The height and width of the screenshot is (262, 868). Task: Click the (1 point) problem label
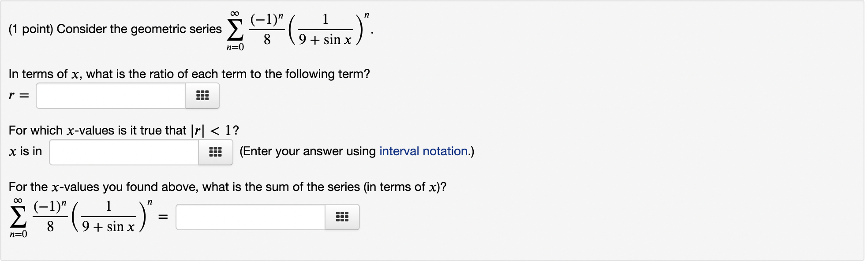point(31,29)
